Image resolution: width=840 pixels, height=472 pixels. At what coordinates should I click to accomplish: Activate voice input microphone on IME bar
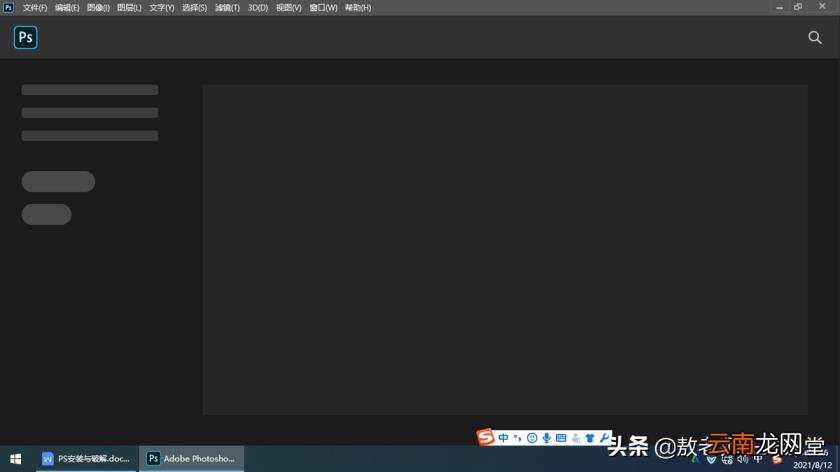(x=546, y=438)
